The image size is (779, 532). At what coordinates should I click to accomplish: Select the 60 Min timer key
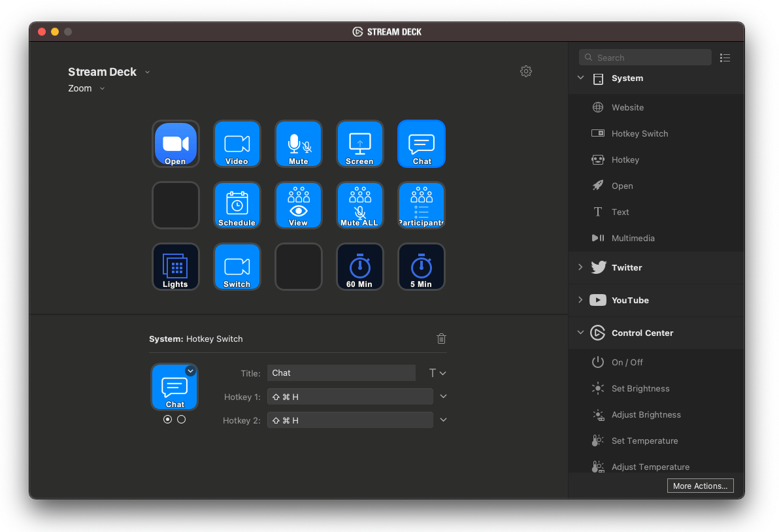point(360,267)
